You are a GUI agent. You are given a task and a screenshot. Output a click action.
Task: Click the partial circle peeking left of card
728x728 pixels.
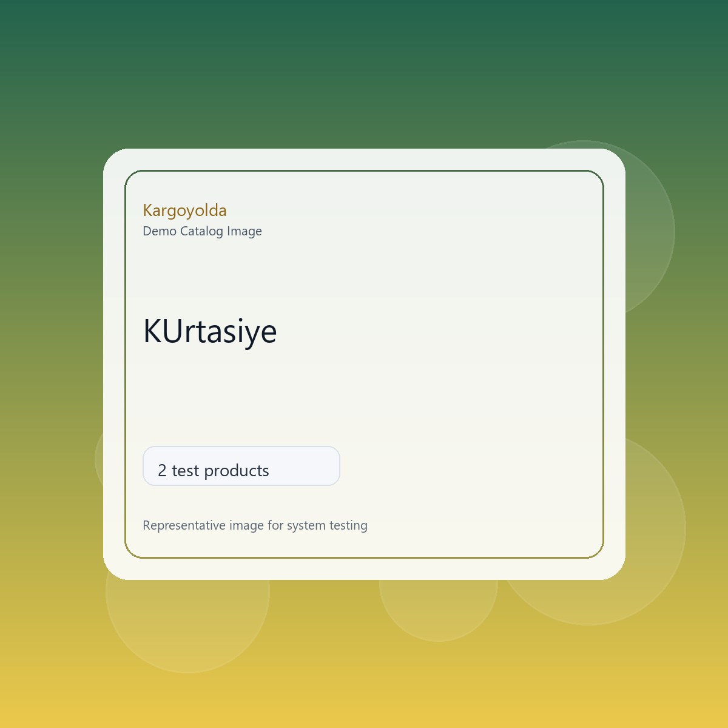pyautogui.click(x=99, y=459)
